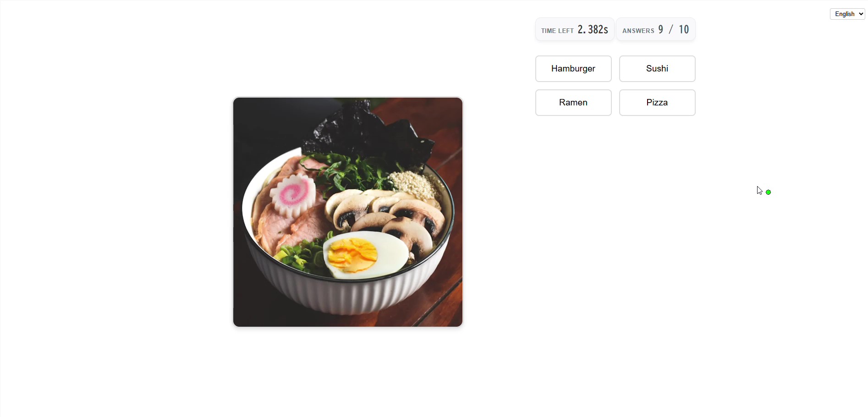Click the TIME LEFT countdown box
The image size is (868, 417).
click(x=575, y=29)
